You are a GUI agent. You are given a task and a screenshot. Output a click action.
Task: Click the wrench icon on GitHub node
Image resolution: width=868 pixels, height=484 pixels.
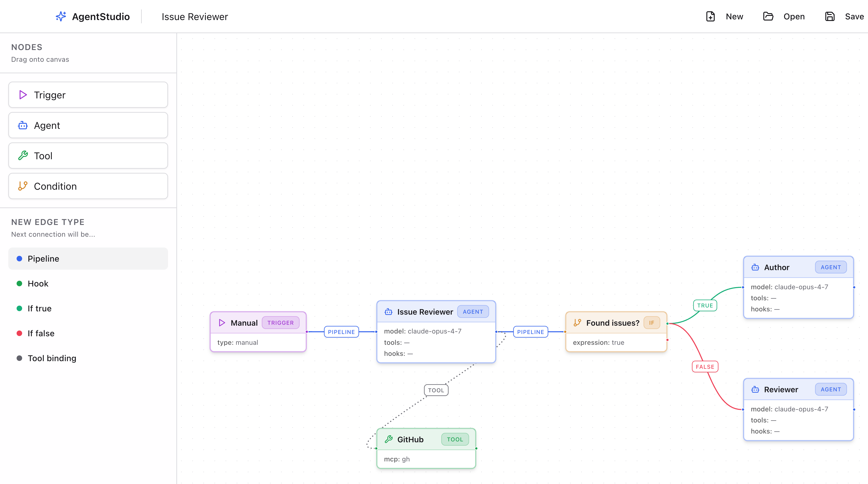[x=388, y=439]
